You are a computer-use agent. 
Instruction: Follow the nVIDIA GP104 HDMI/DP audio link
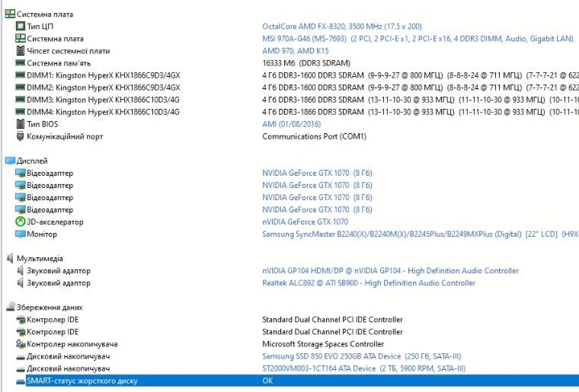(x=390, y=271)
